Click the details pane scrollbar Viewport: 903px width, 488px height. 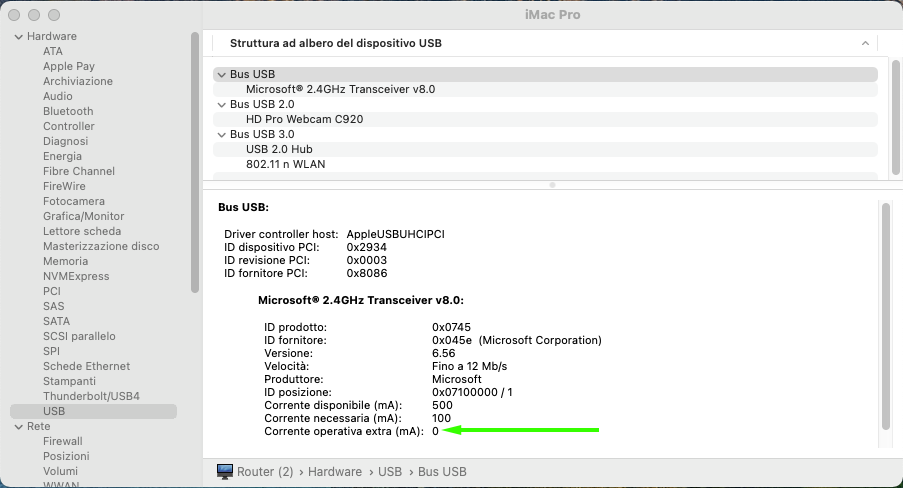tap(886, 316)
